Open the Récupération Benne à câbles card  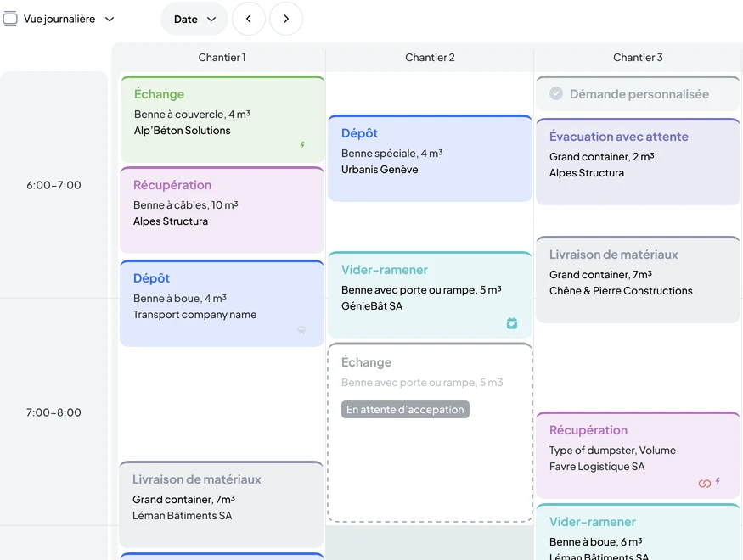click(222, 210)
